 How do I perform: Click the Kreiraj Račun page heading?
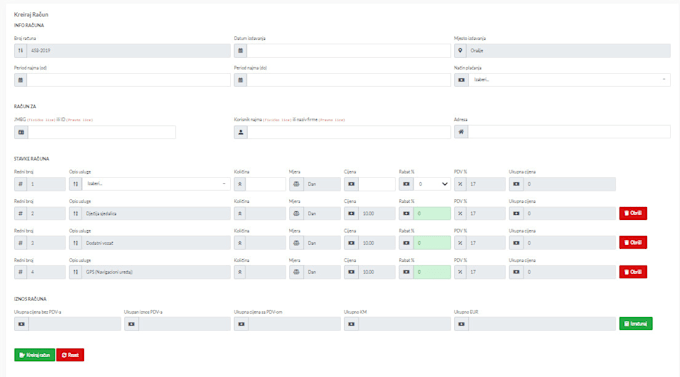tap(31, 14)
